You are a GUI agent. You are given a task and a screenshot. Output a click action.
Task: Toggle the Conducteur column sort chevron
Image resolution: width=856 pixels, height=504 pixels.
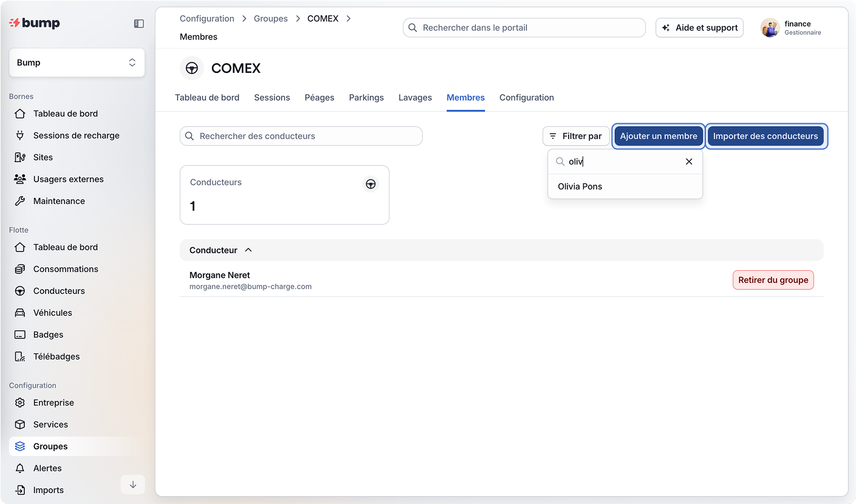point(248,250)
